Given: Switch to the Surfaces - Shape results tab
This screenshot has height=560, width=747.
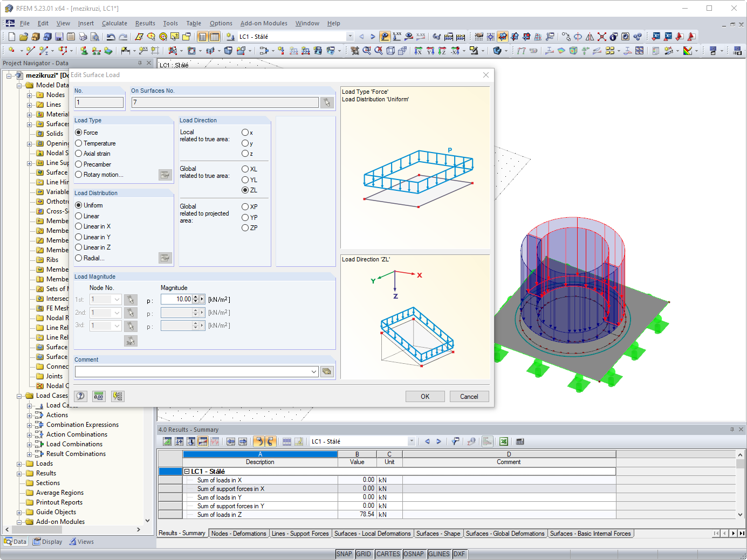Looking at the screenshot, I should pyautogui.click(x=438, y=533).
